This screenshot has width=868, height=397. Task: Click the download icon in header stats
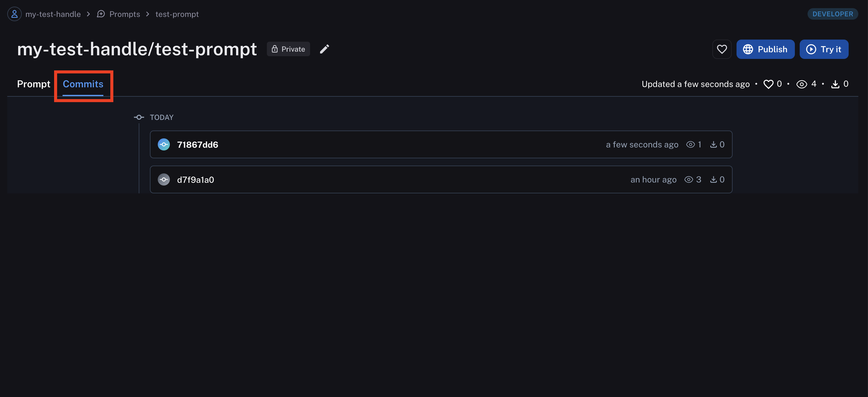[835, 84]
